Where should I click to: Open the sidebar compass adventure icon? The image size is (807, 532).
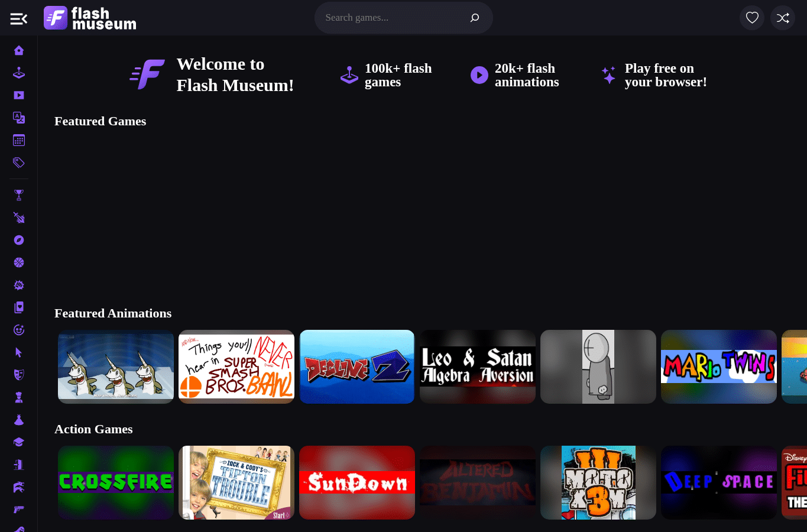pyautogui.click(x=19, y=240)
